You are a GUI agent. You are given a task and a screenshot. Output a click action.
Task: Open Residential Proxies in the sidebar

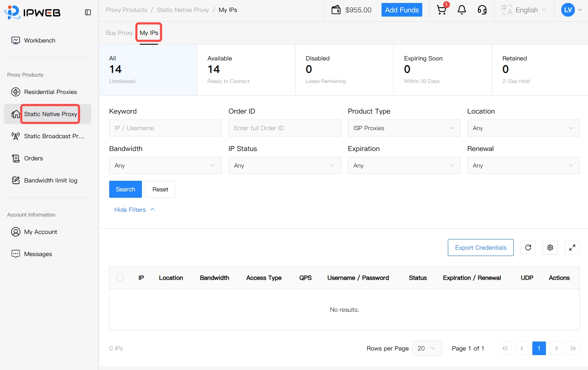(x=48, y=92)
